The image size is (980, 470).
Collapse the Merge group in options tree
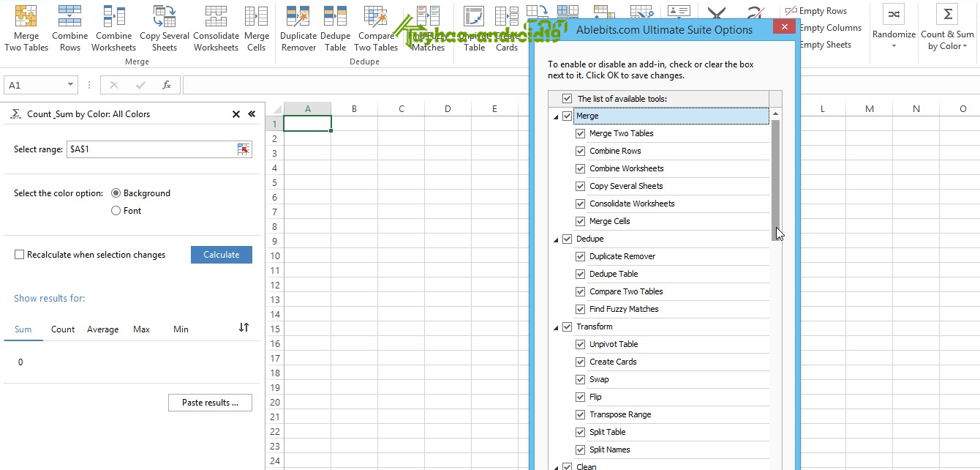click(x=555, y=116)
